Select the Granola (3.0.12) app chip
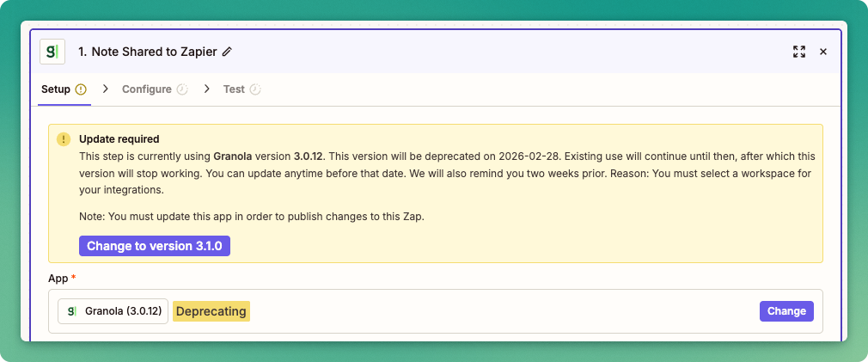Viewport: 868px width, 362px height. coord(113,311)
